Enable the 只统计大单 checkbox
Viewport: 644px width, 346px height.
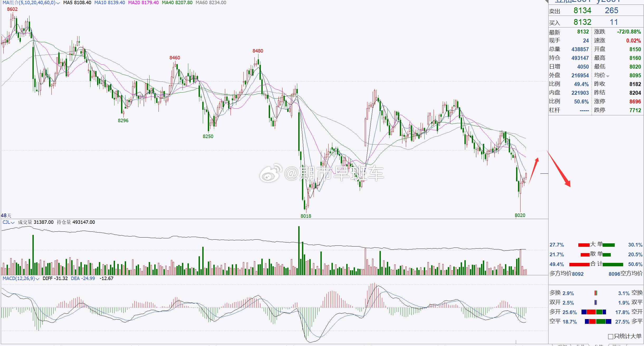611,336
